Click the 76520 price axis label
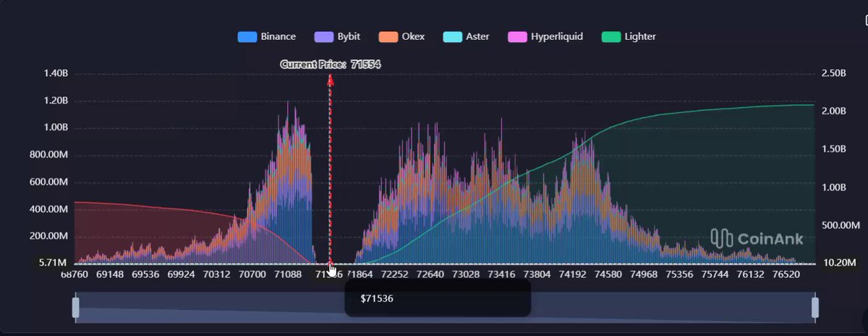This screenshot has width=868, height=336. pos(786,275)
